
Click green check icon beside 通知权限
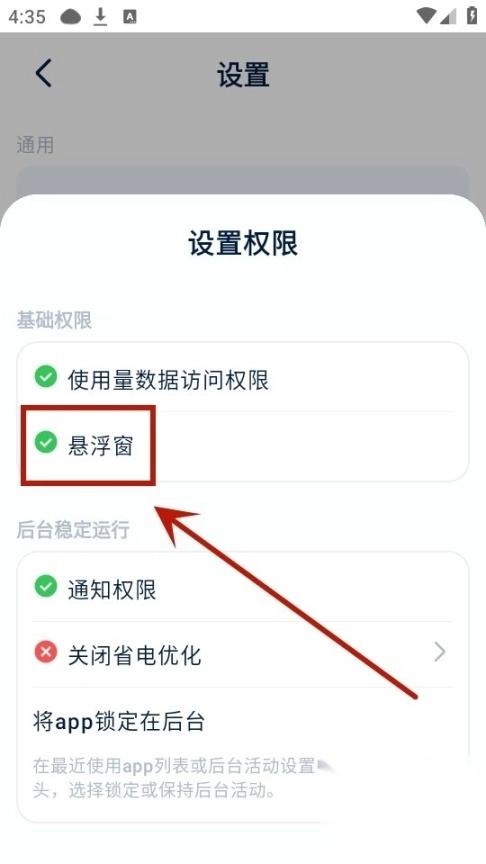click(46, 586)
